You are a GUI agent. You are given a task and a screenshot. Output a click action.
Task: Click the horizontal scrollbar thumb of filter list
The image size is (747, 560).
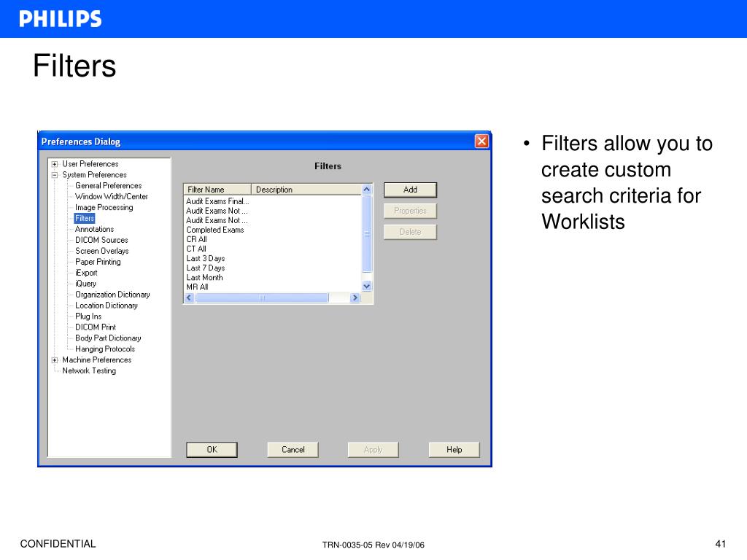coord(262,297)
